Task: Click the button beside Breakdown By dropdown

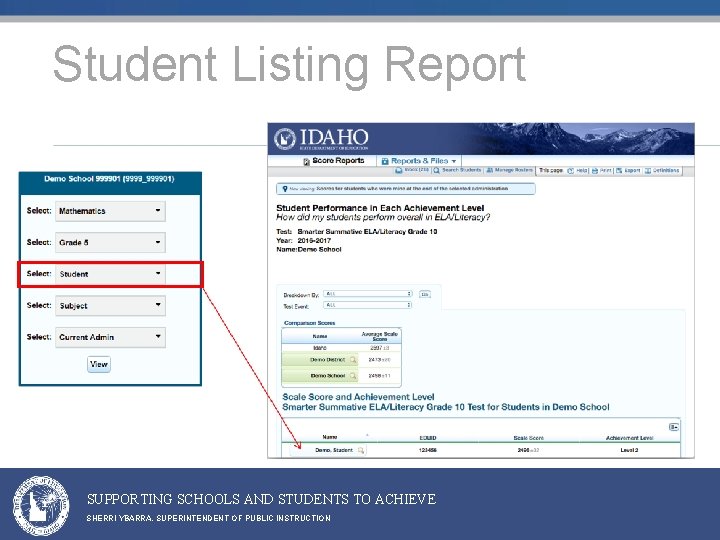Action: pos(425,294)
